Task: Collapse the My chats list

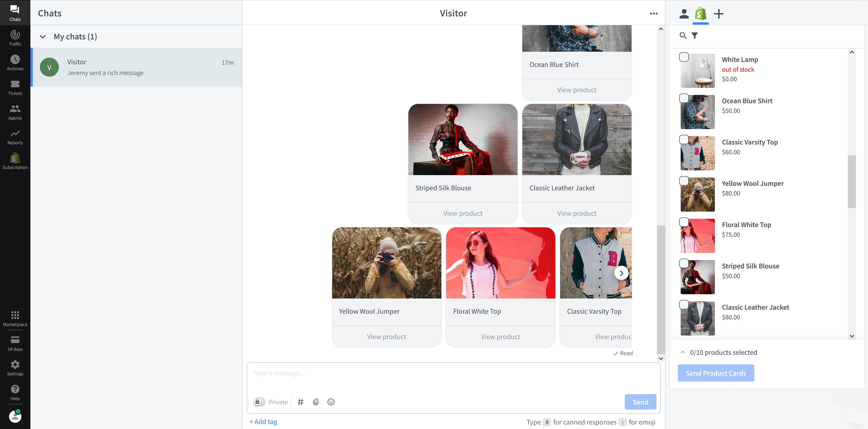Action: click(x=42, y=36)
